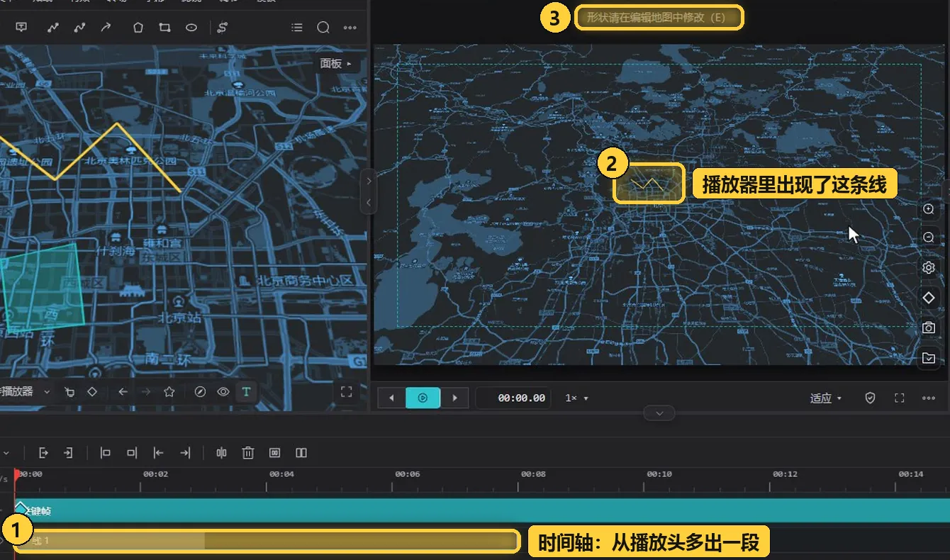The width and height of the screenshot is (950, 560).
Task: Expand the 面板 panel button
Action: [x=336, y=64]
